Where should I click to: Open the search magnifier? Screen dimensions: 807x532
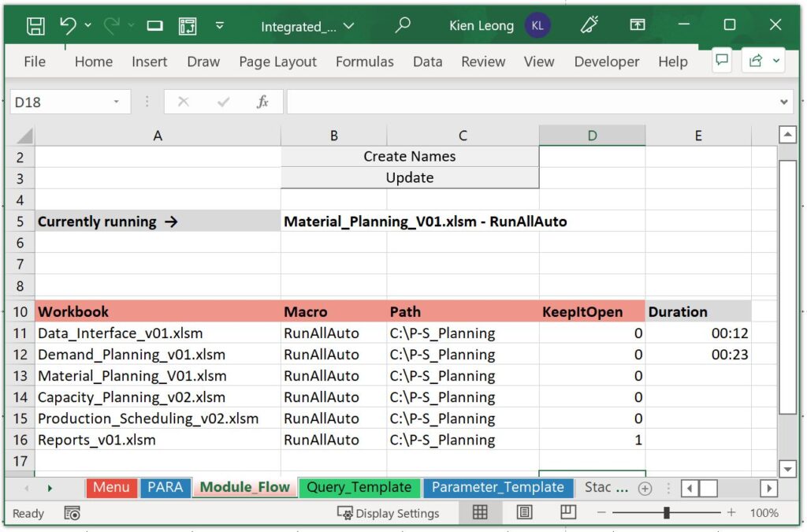[x=403, y=24]
